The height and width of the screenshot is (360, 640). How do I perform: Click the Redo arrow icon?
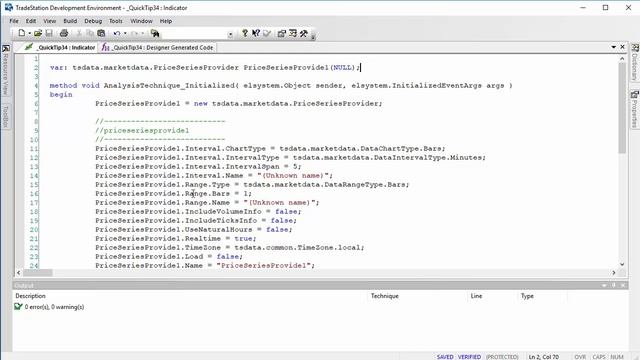pos(134,33)
